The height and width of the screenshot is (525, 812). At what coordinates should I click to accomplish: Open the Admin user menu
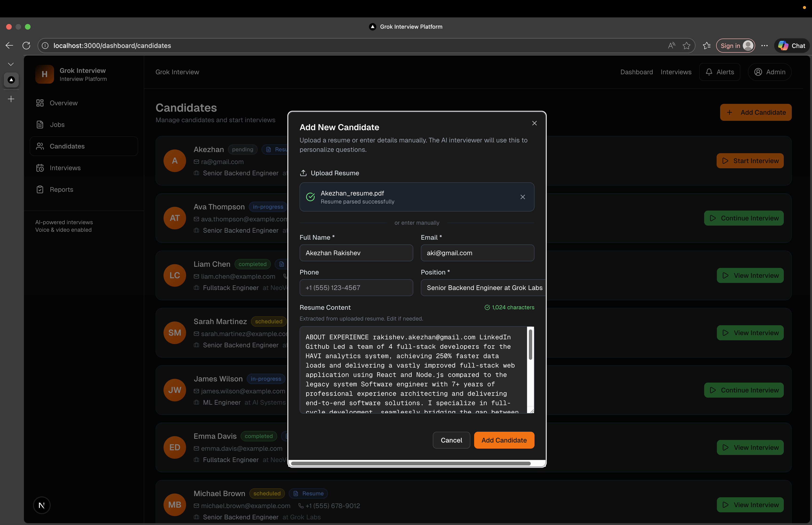pos(769,72)
